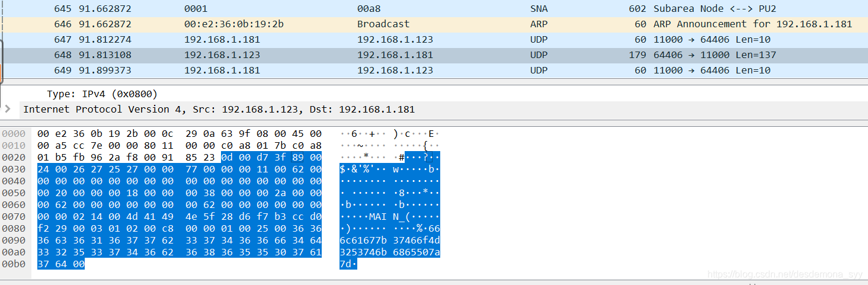
Task: Click source 0001 in packet 645
Action: 196,9
